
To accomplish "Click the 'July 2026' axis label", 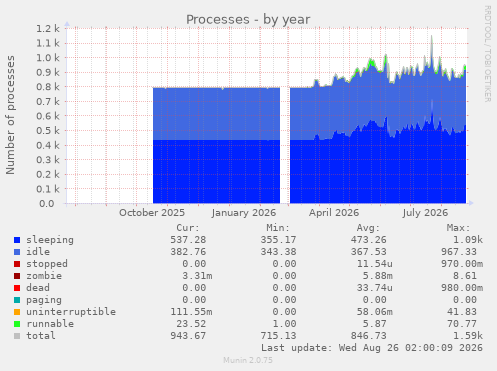I will click(x=425, y=213).
